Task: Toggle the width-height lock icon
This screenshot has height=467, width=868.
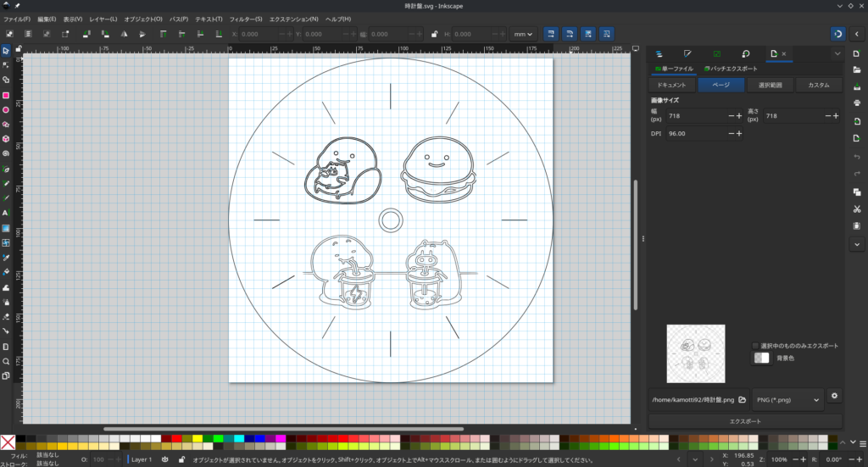Action: 434,34
